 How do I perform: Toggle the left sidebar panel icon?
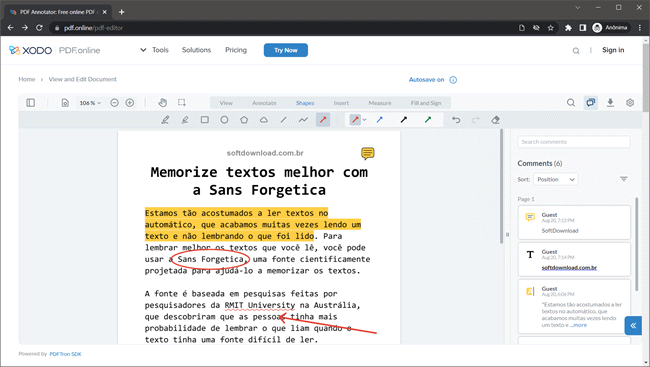click(31, 102)
